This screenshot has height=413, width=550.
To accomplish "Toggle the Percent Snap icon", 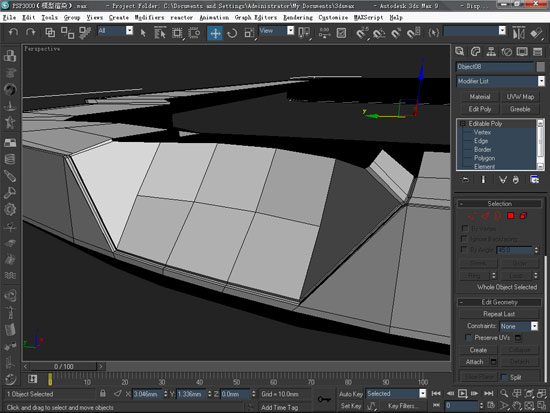I will (396, 33).
